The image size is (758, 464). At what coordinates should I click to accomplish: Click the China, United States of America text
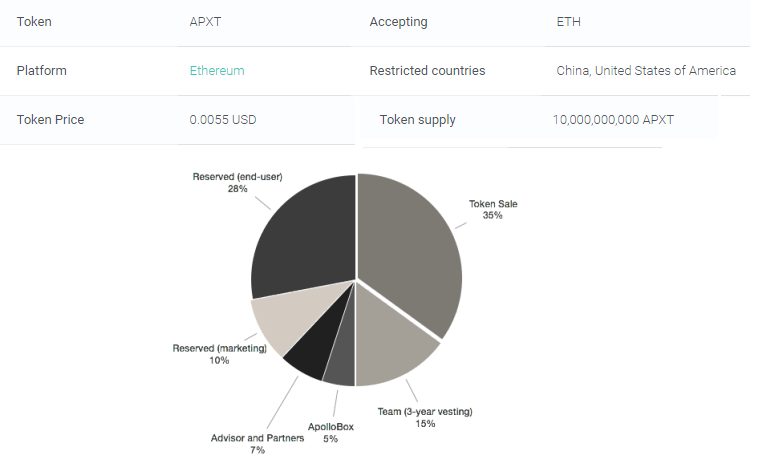click(x=646, y=71)
